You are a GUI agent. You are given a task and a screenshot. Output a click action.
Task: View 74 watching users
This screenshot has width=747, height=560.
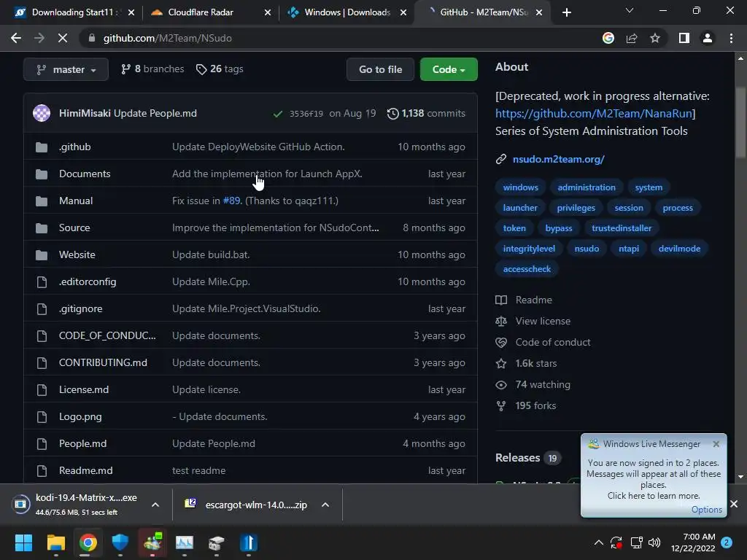pos(543,385)
